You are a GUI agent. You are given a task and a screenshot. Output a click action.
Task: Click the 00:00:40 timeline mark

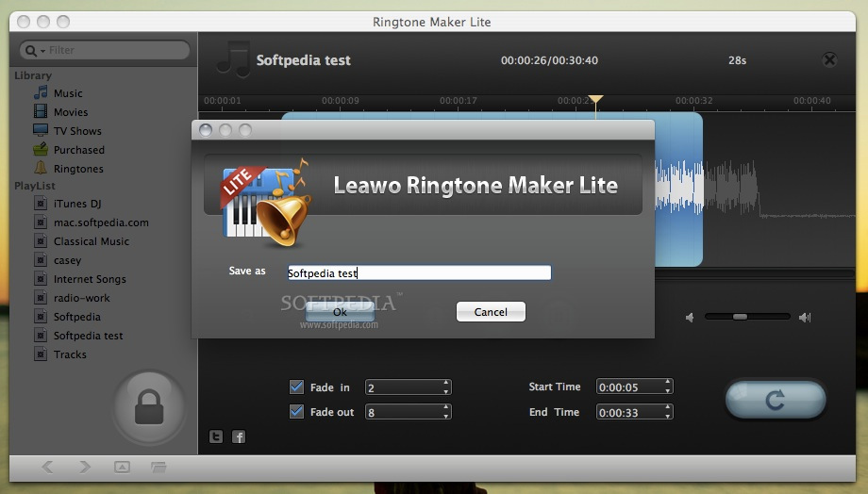[811, 101]
